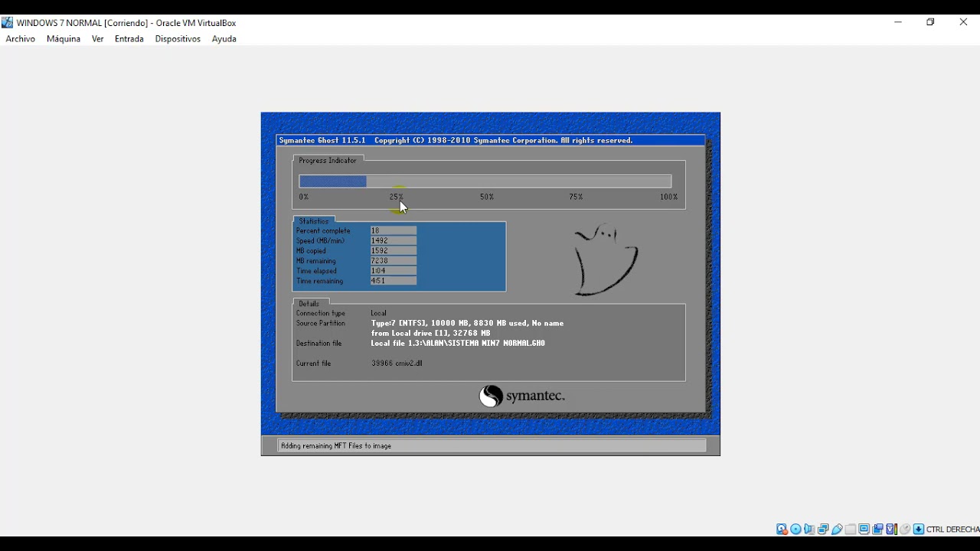Open the Archivo menu

tap(21, 39)
